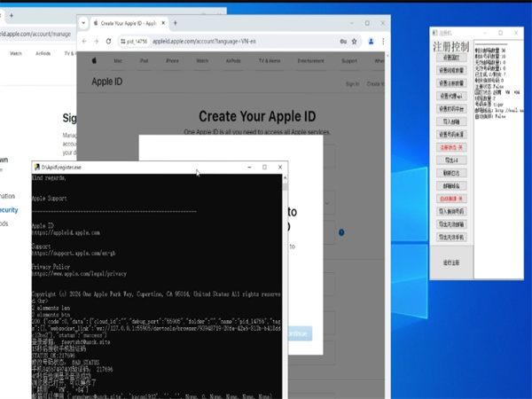The image size is (532, 399).
Task: Open a new tab with the plus button
Action: (x=175, y=21)
